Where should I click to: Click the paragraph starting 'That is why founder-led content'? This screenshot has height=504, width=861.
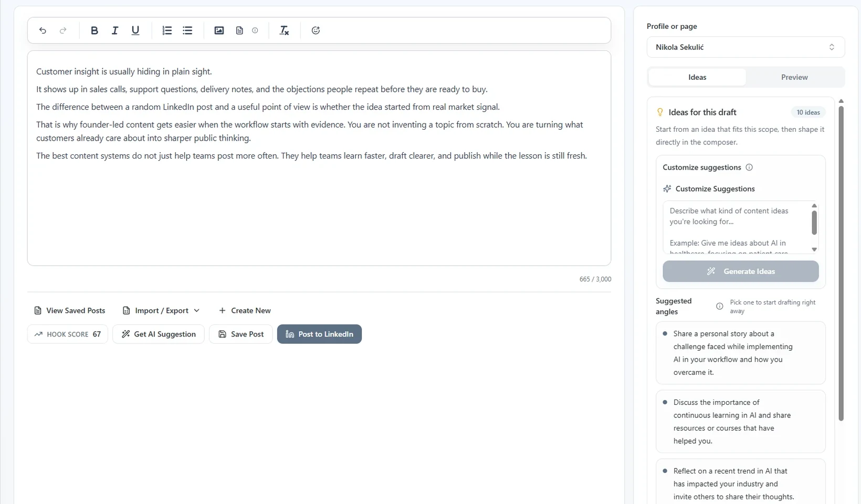310,131
